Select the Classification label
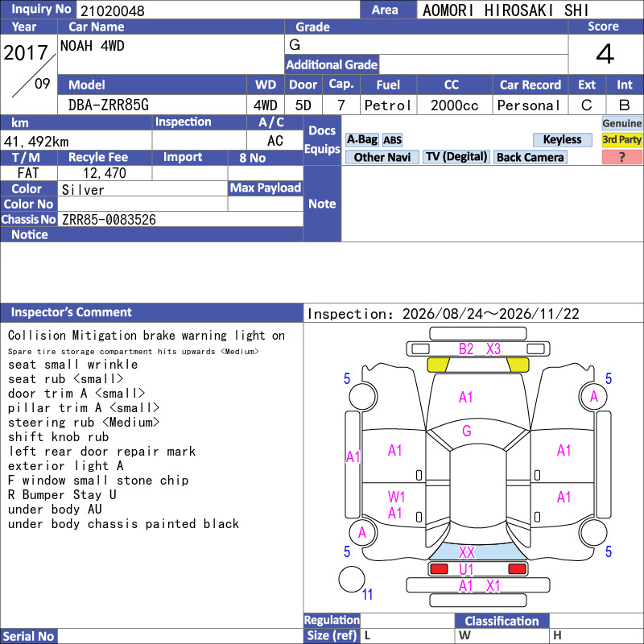The height and width of the screenshot is (644, 644). click(502, 621)
